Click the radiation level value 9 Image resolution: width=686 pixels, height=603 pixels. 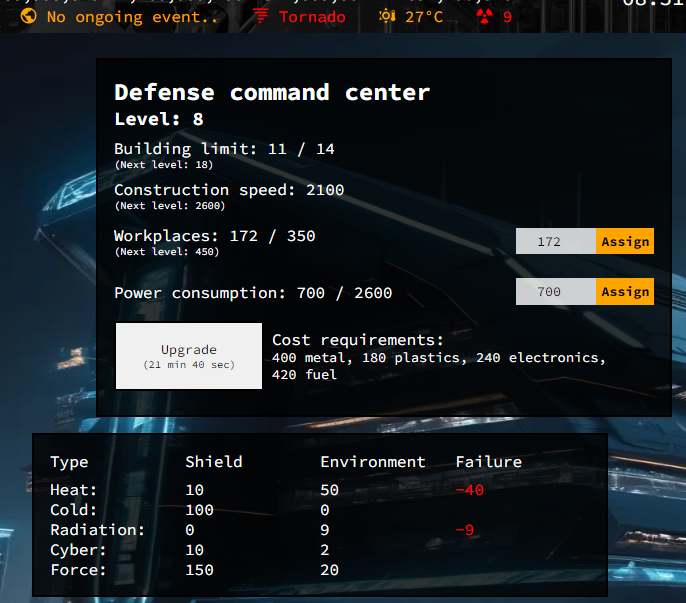(508, 17)
